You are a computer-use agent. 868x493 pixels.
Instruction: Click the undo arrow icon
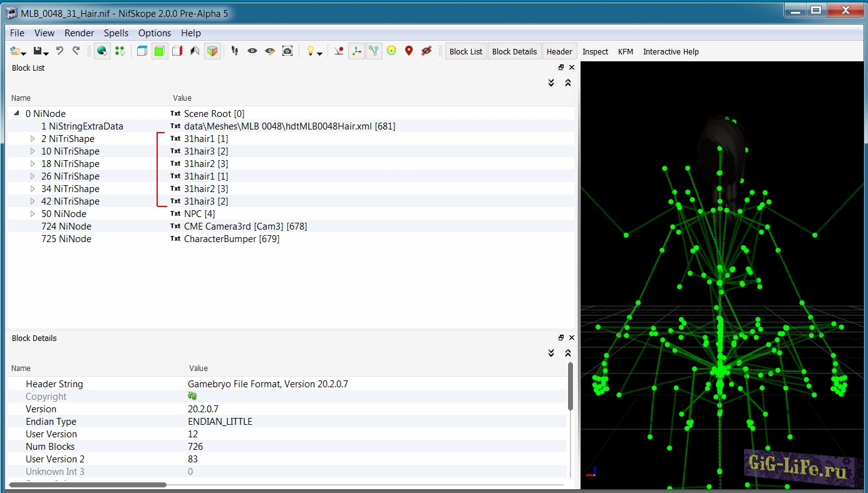(x=60, y=51)
